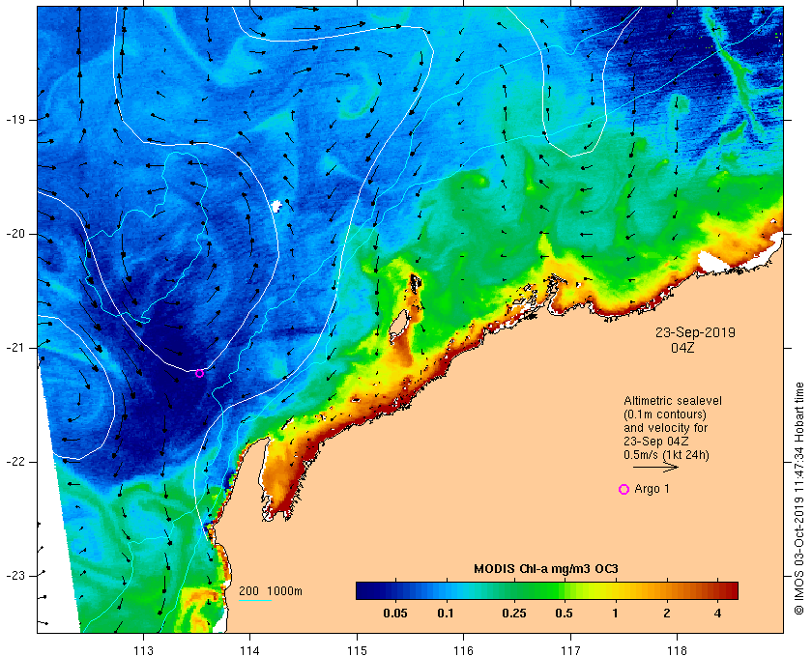Click the '200 1000m' depth contour label
Image resolution: width=812 pixels, height=657 pixels.
tap(271, 591)
